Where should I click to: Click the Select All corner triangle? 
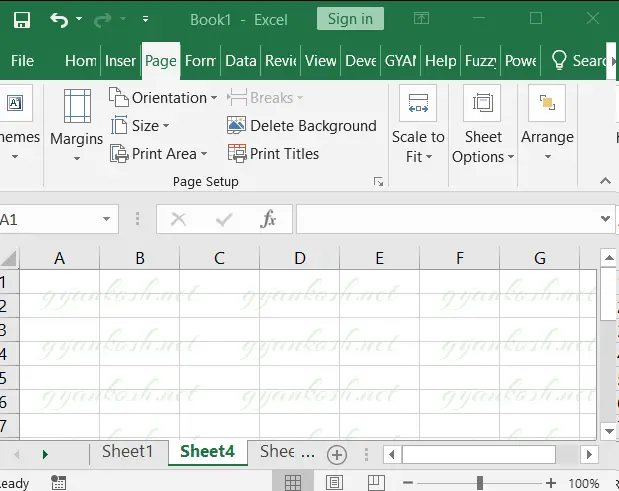click(9, 258)
